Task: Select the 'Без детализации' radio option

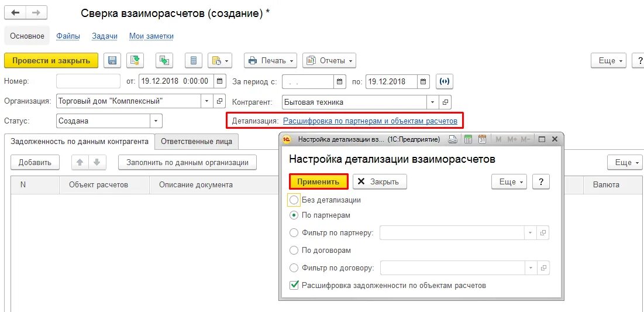Action: pyautogui.click(x=294, y=200)
